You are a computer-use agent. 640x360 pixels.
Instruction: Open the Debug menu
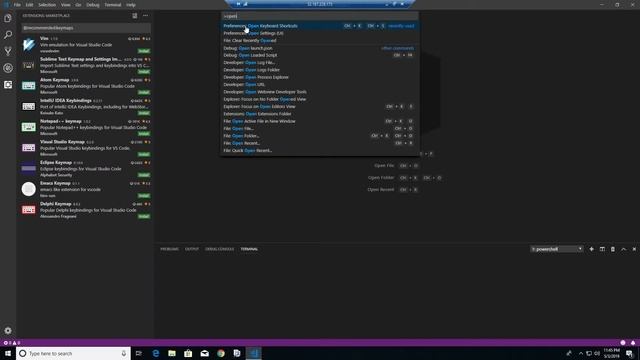(93, 5)
